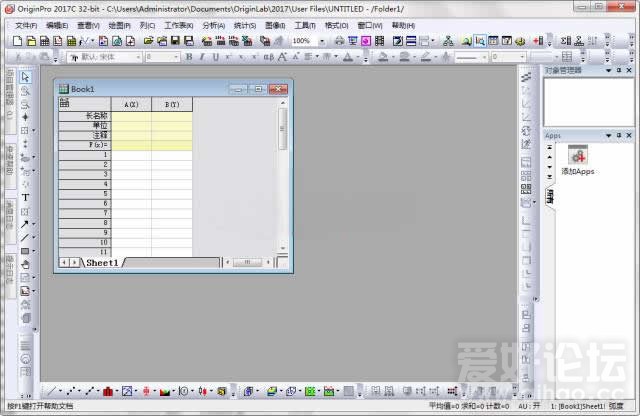Open the 文件(F) menu

coord(26,25)
